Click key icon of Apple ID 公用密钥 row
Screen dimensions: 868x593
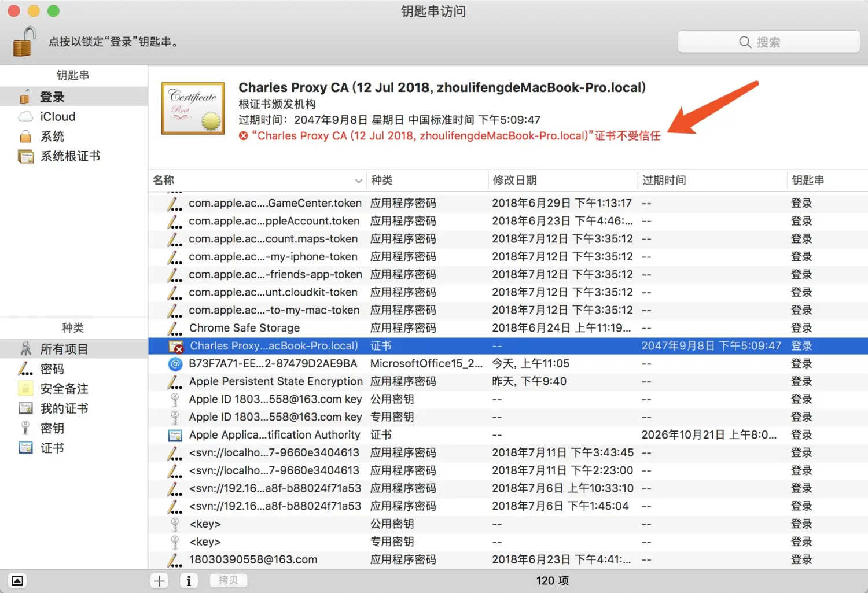pos(175,400)
